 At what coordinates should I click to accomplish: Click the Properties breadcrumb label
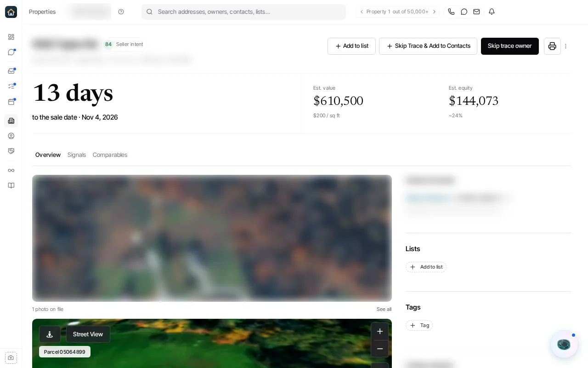pyautogui.click(x=42, y=12)
